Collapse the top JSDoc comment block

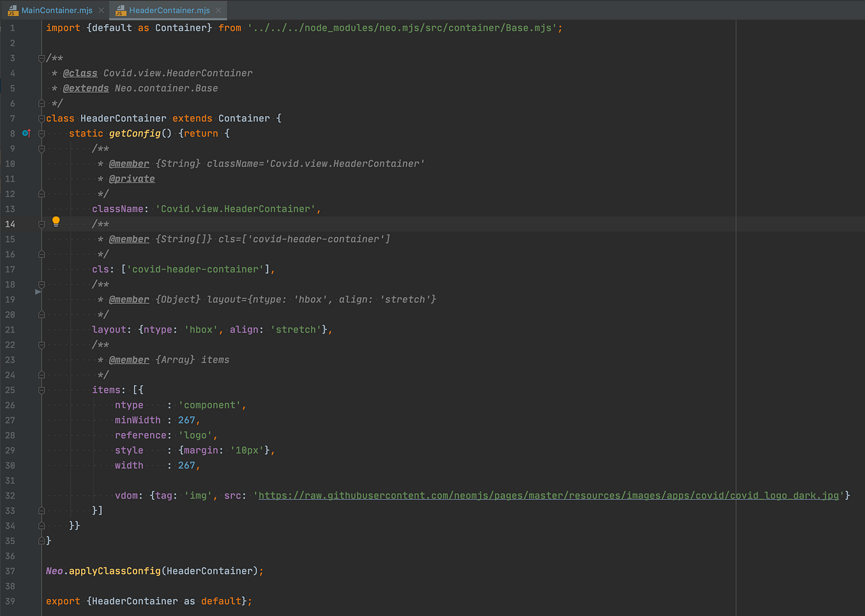pos(41,58)
